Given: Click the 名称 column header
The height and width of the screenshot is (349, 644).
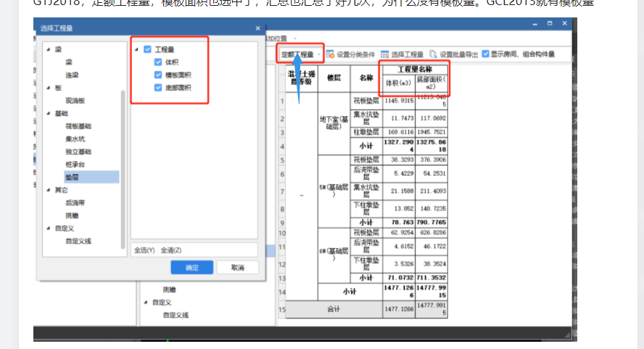Looking at the screenshot, I should pyautogui.click(x=366, y=78).
